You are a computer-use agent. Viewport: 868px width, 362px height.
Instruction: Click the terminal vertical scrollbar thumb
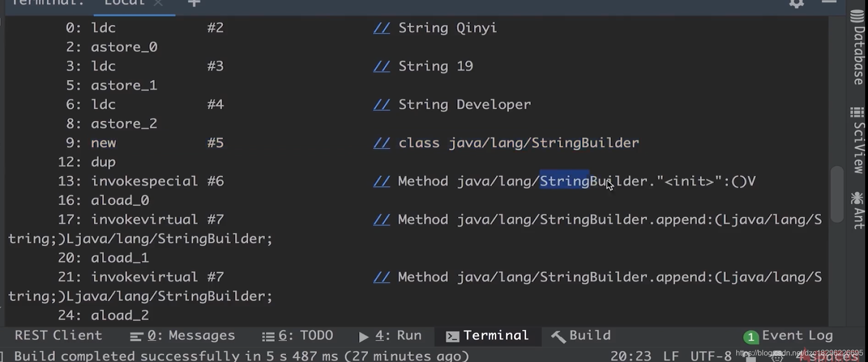coord(837,194)
